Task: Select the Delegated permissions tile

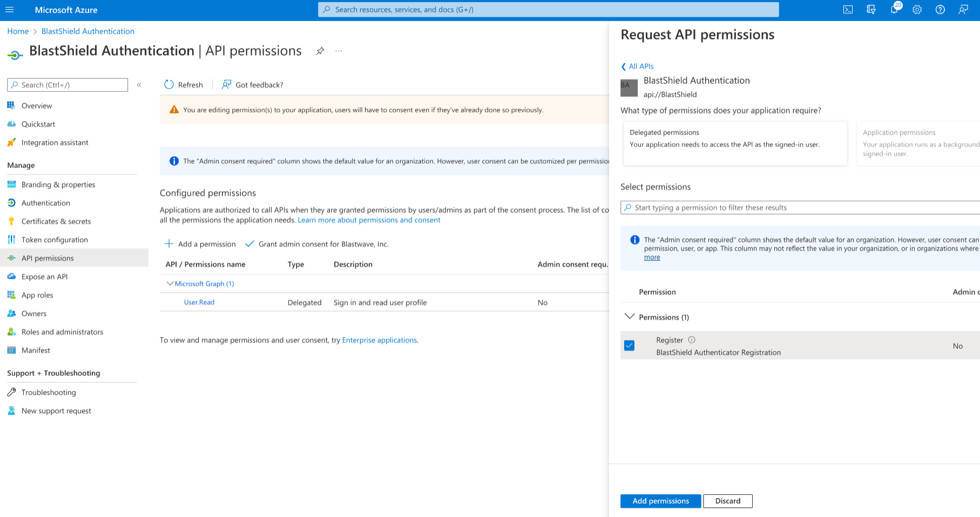Action: coord(735,143)
